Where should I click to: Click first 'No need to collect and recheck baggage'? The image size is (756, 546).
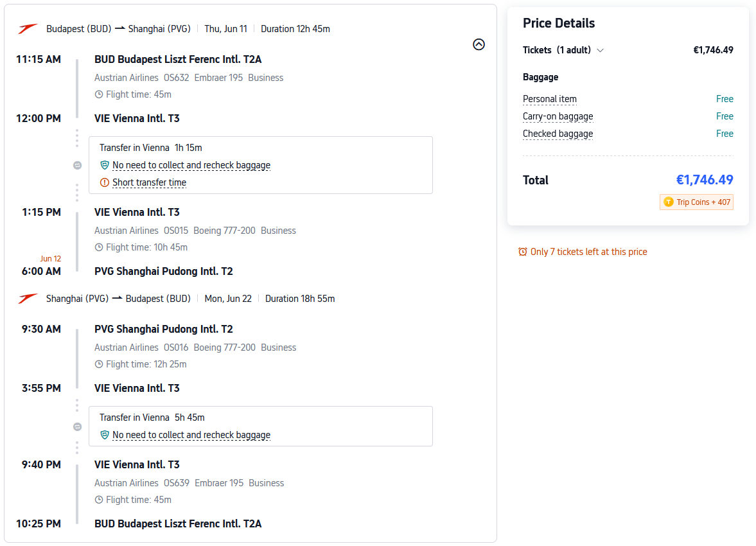pos(191,165)
